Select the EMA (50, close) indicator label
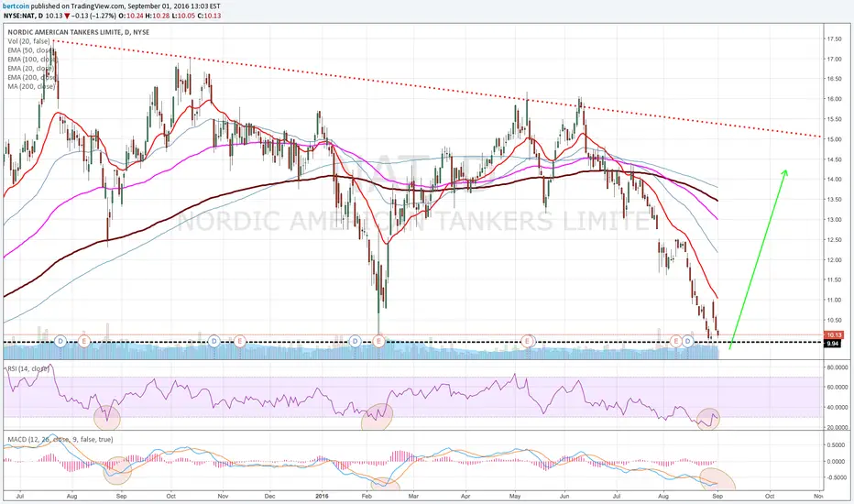The width and height of the screenshot is (854, 504). pos(31,50)
